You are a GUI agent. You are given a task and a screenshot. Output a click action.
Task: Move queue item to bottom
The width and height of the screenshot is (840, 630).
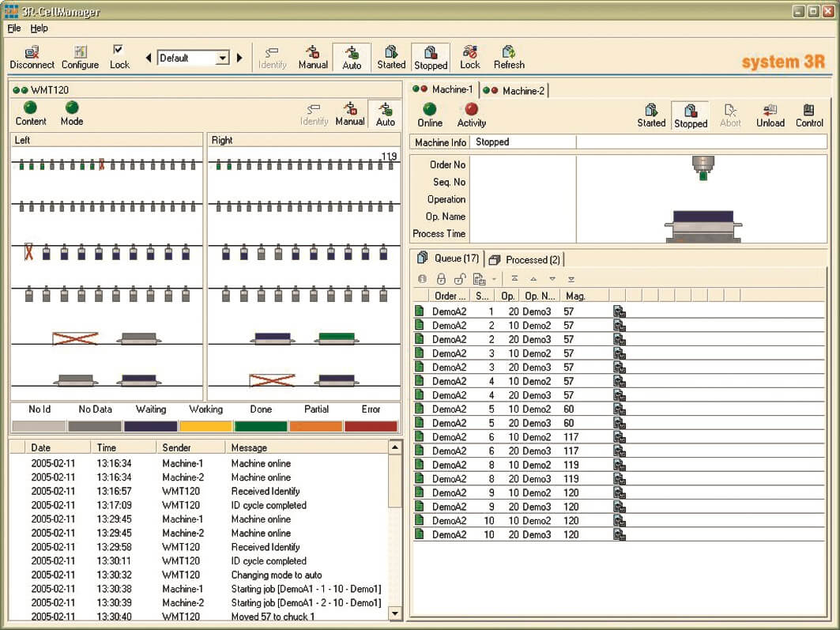point(571,279)
